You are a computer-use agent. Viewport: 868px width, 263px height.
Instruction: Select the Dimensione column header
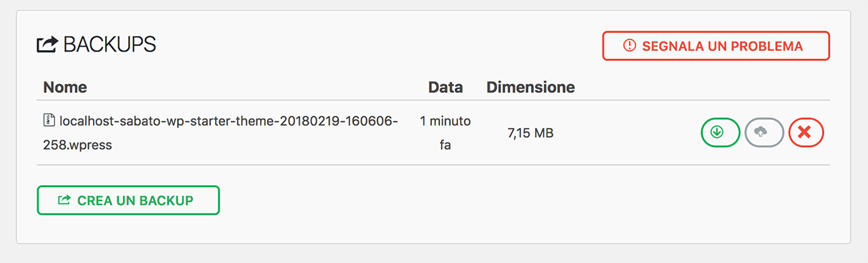click(530, 87)
